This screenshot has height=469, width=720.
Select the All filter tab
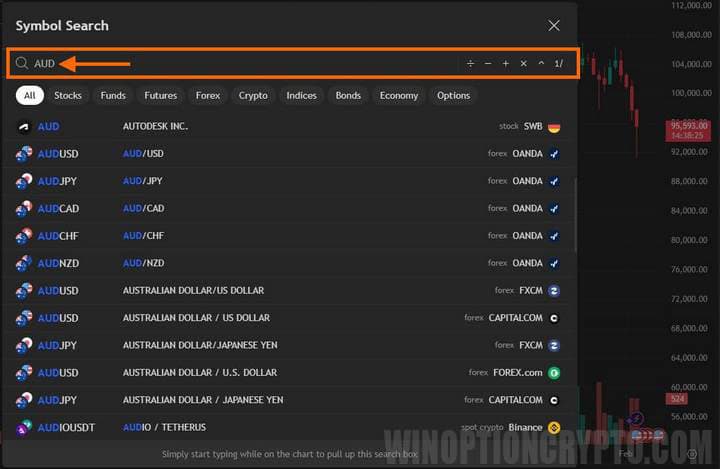(30, 96)
